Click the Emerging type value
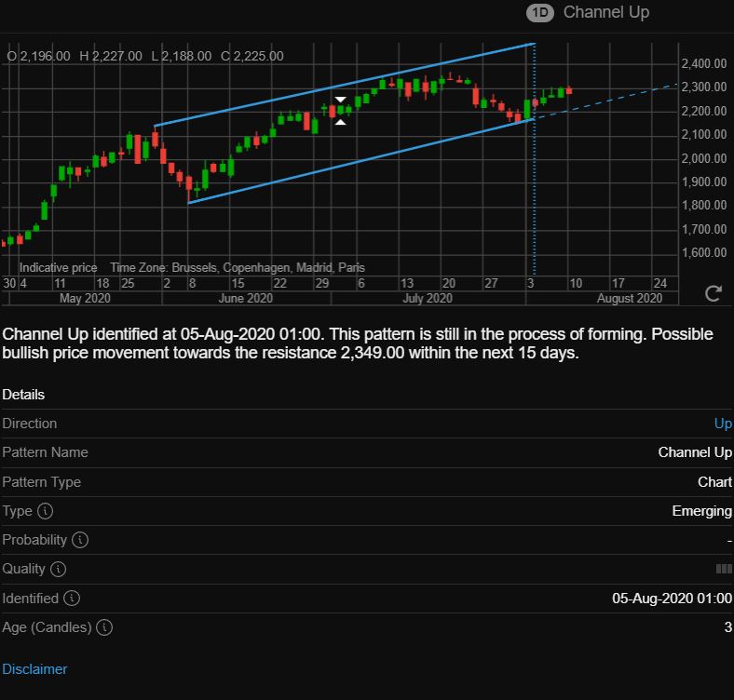This screenshot has width=734, height=700. coord(701,511)
